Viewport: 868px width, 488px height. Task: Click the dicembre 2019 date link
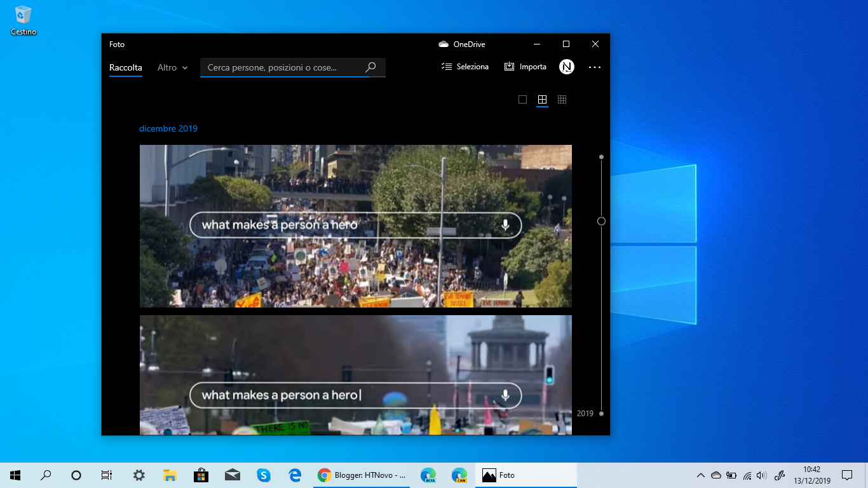[x=168, y=128]
